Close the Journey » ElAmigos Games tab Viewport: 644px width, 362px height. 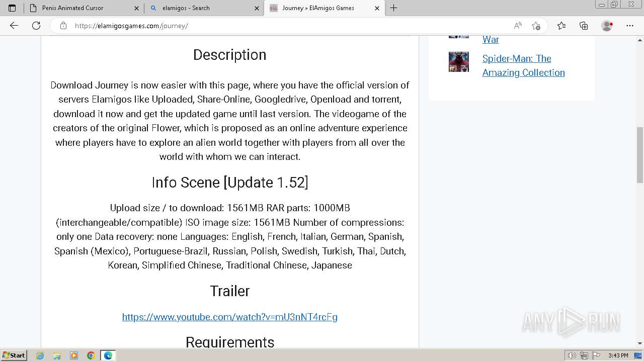click(377, 8)
